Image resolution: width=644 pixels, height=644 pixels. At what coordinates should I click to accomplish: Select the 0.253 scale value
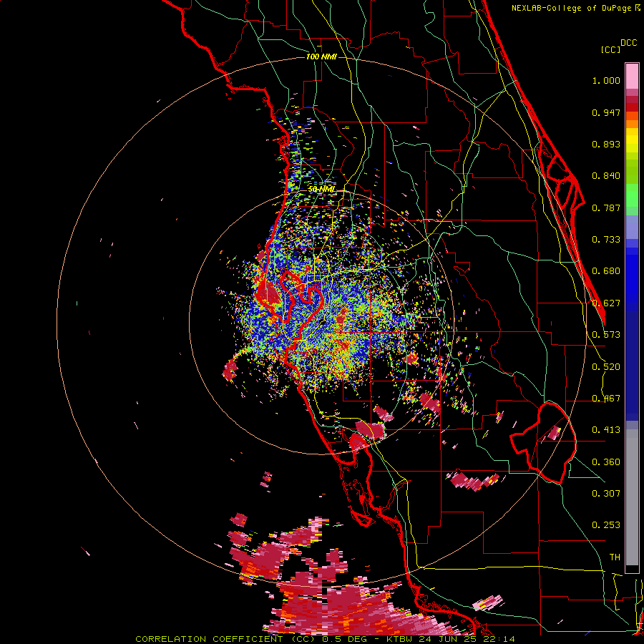point(606,525)
